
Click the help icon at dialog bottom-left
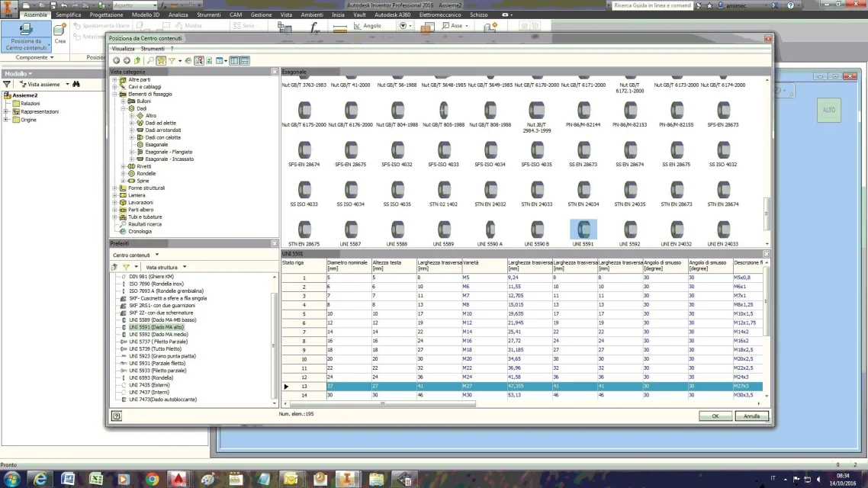click(x=116, y=416)
